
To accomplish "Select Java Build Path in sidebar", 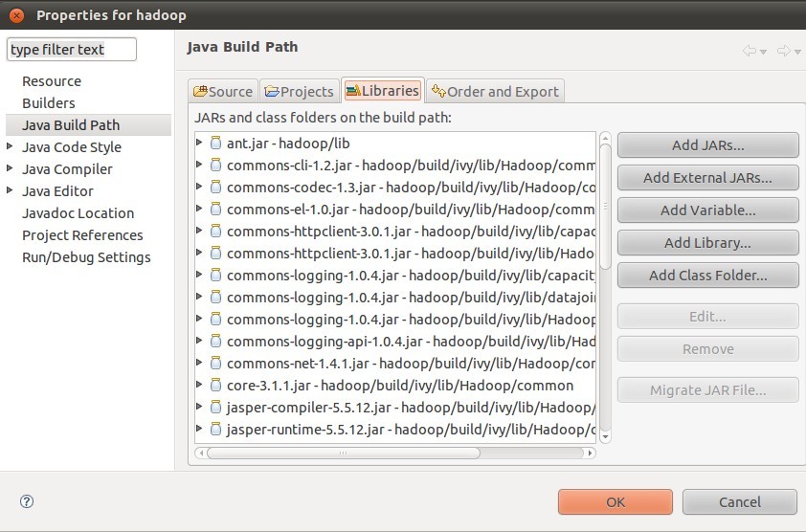I will 88,125.
